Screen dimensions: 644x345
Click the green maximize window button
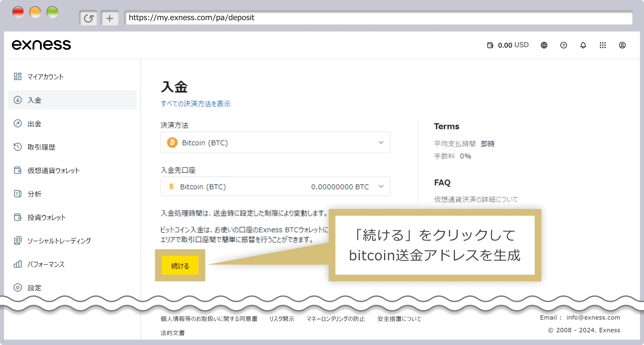(x=52, y=12)
